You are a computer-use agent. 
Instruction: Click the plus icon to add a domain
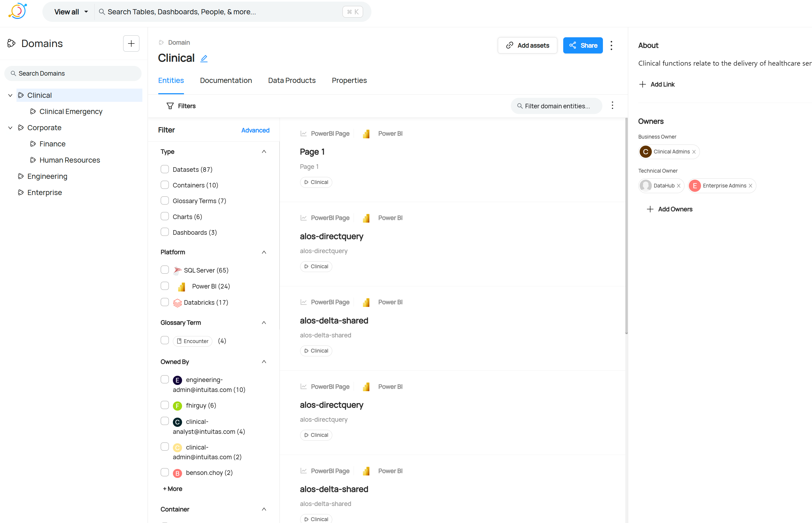(x=131, y=43)
